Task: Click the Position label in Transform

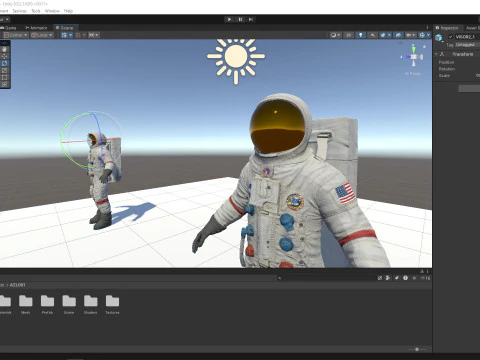Action: tap(446, 62)
